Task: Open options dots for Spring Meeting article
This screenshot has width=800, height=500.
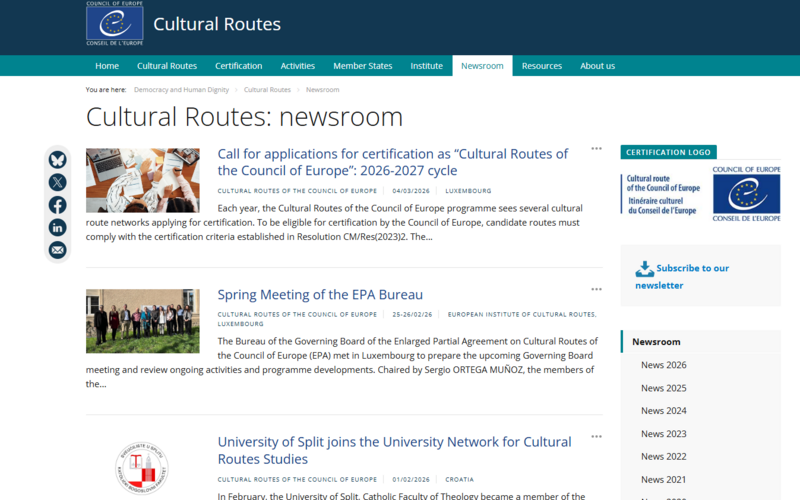Action: click(596, 289)
